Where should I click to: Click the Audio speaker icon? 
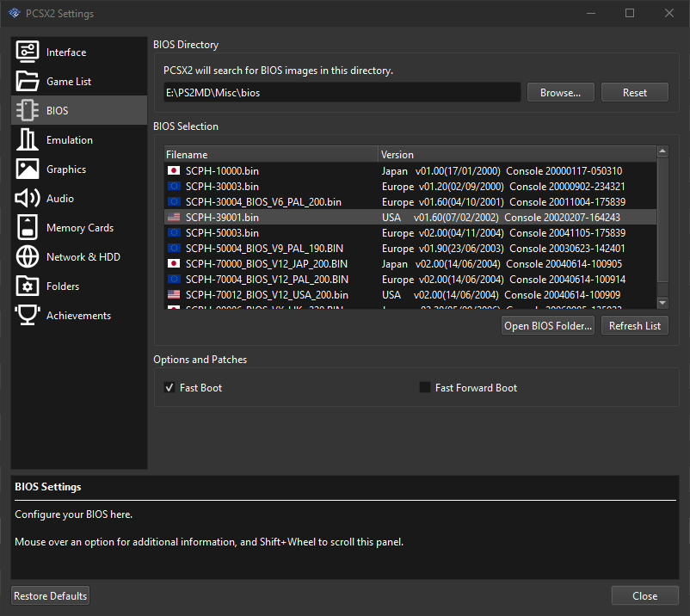[28, 199]
